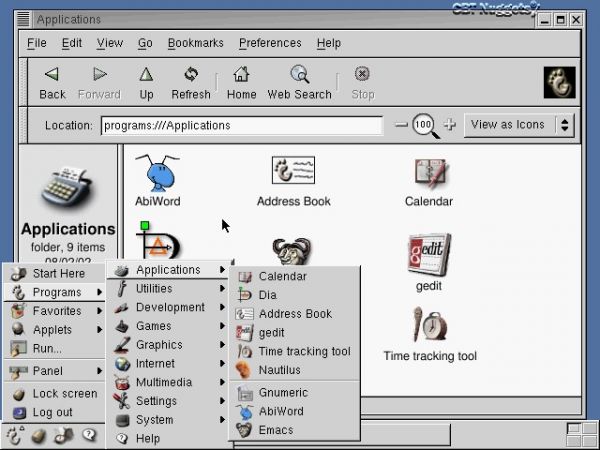Viewport: 600px width, 450px height.
Task: Open the Calendar icon in folder view
Action: point(430,173)
